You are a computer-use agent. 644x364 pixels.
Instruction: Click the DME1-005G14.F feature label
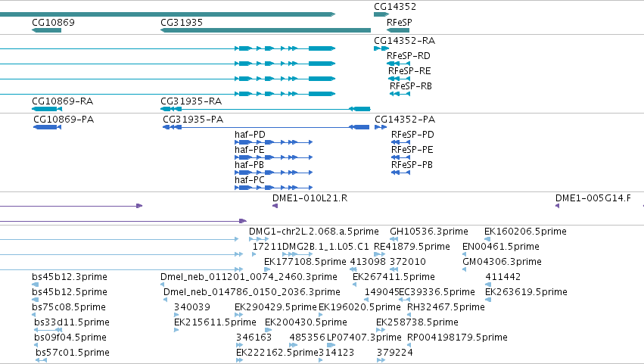tap(593, 198)
